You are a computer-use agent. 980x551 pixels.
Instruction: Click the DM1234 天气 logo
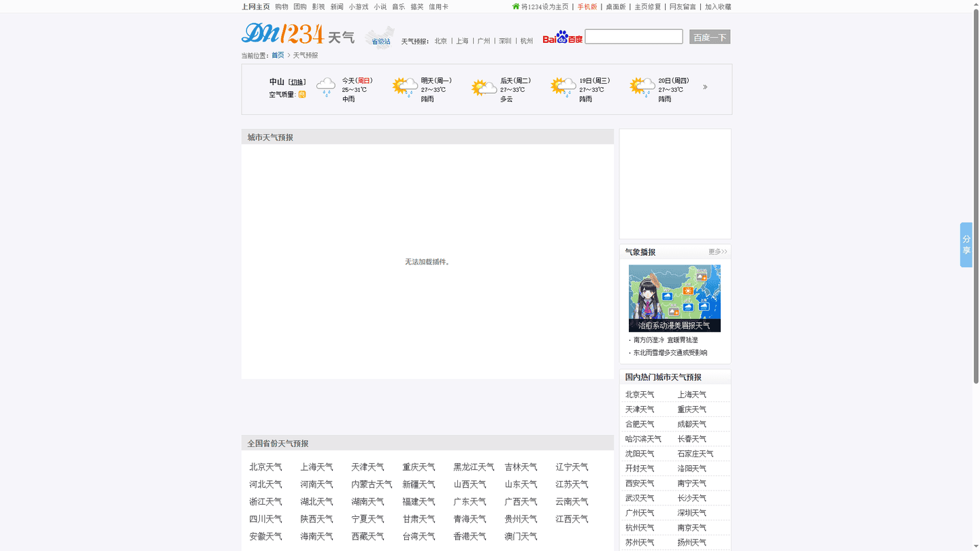(298, 34)
